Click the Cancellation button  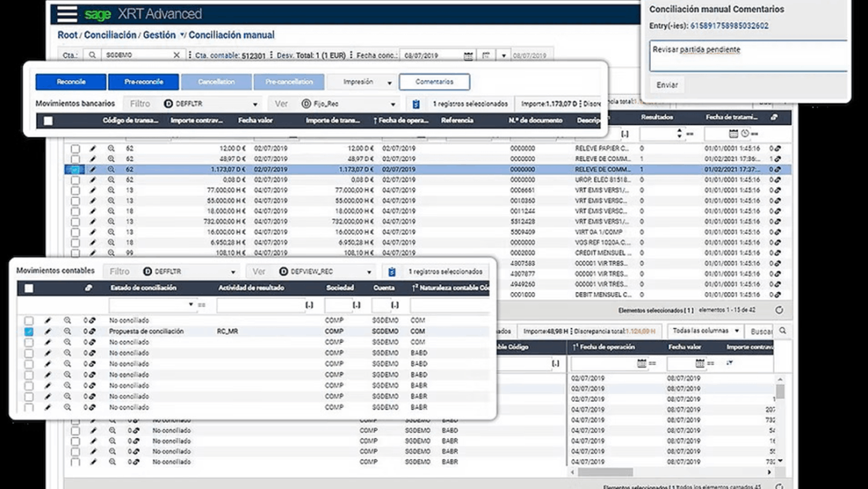coord(216,82)
